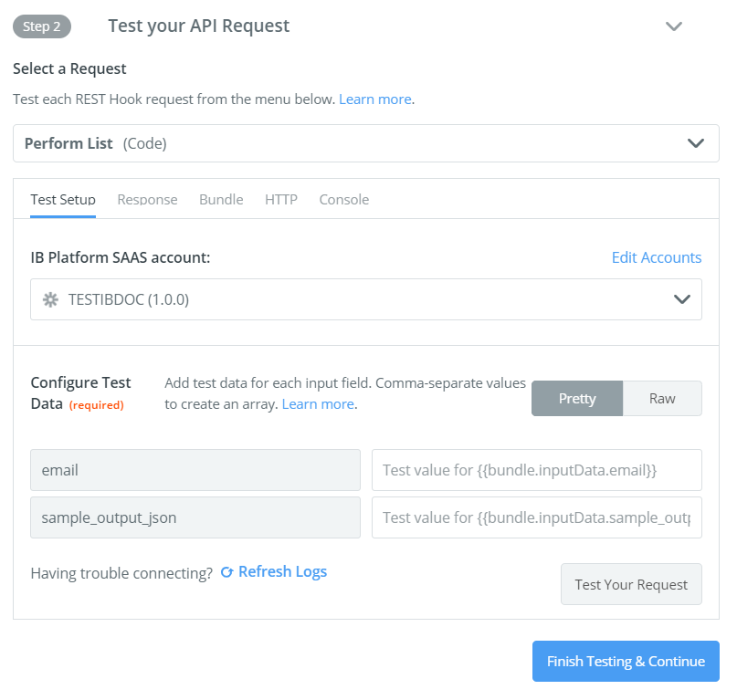Show the Console tab
The width and height of the screenshot is (737, 700).
pyautogui.click(x=344, y=200)
